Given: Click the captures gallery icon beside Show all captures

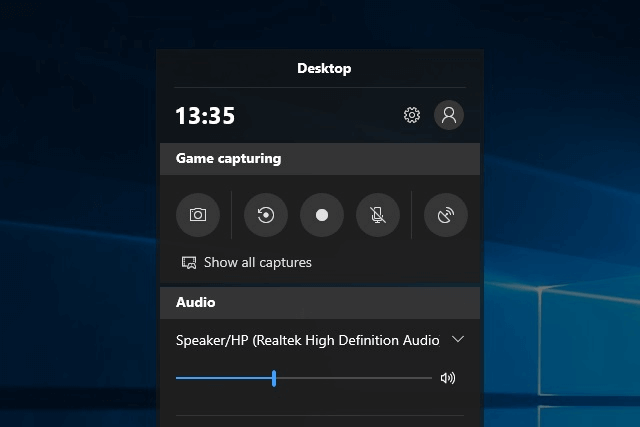Looking at the screenshot, I should click(x=189, y=262).
